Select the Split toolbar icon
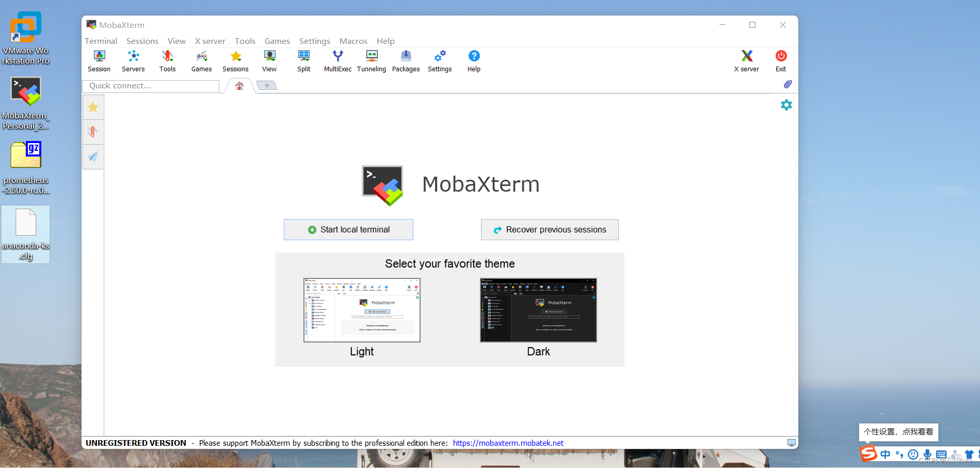 (x=303, y=61)
